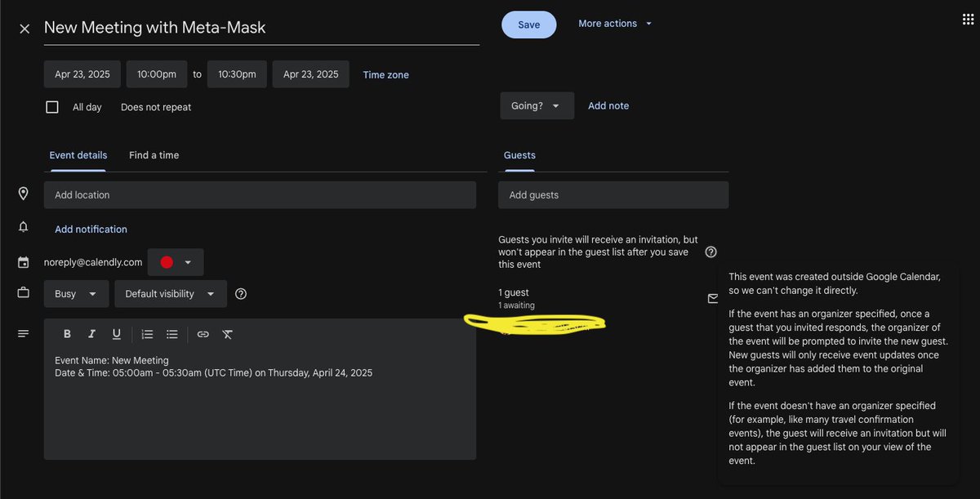The image size is (980, 499).
Task: Select the Guests tab
Action: pyautogui.click(x=519, y=155)
